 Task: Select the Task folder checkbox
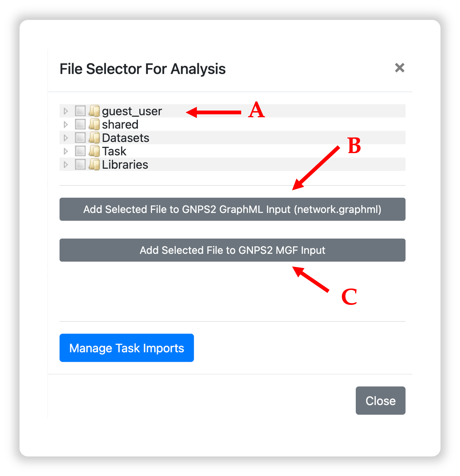click(x=80, y=151)
